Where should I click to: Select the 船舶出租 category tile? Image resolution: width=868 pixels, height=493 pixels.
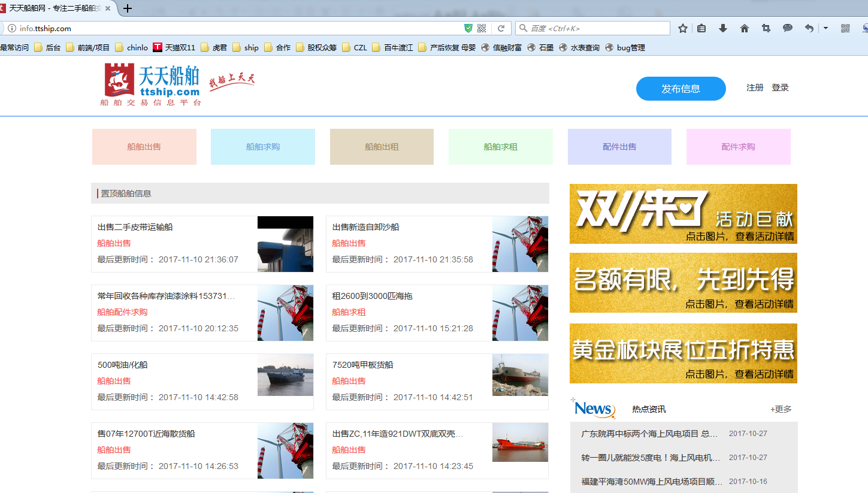[382, 147]
